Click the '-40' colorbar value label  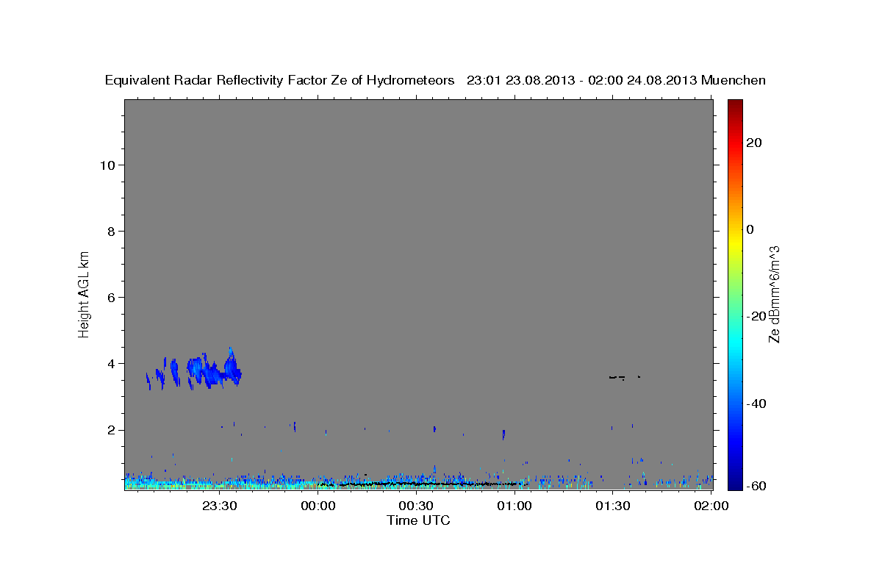756,403
